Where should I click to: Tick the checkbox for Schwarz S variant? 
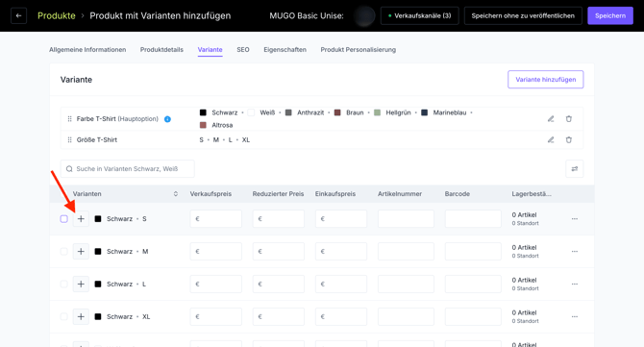tap(63, 219)
